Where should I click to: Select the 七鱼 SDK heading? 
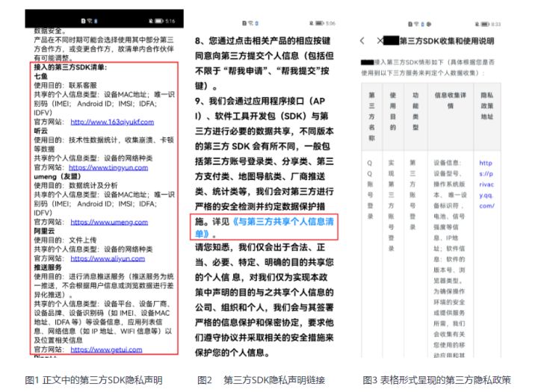tap(40, 76)
